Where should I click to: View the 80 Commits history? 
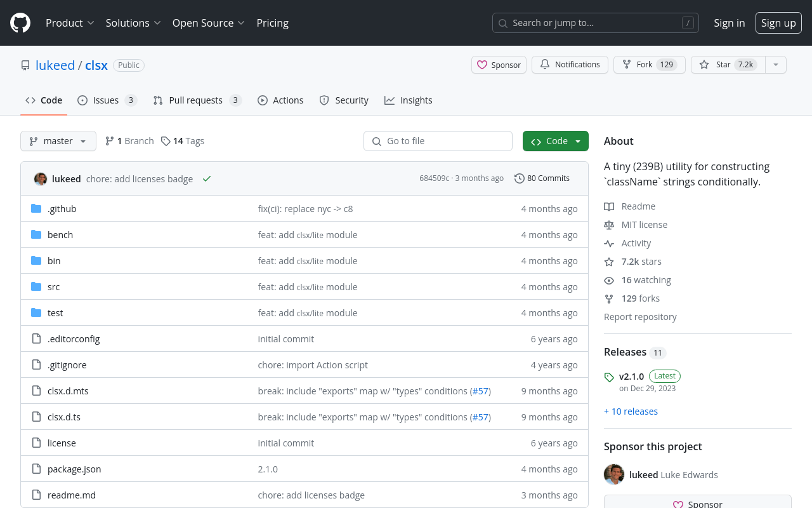point(542,178)
